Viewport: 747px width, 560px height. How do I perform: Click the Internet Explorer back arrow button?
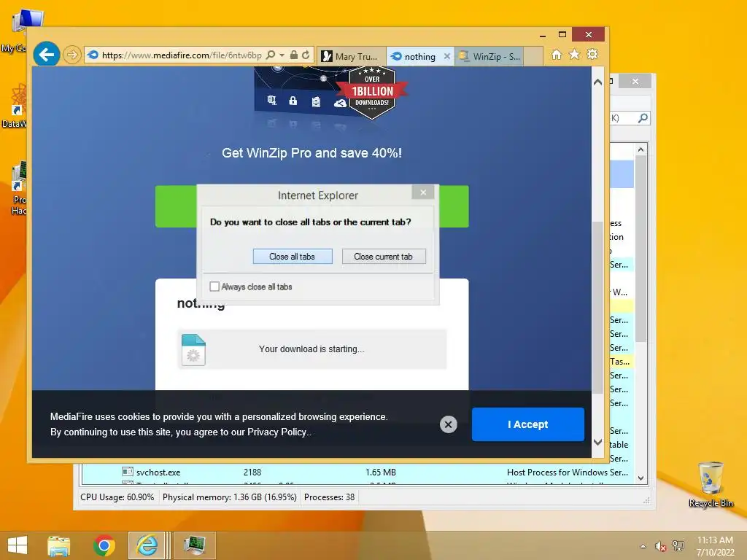point(46,55)
